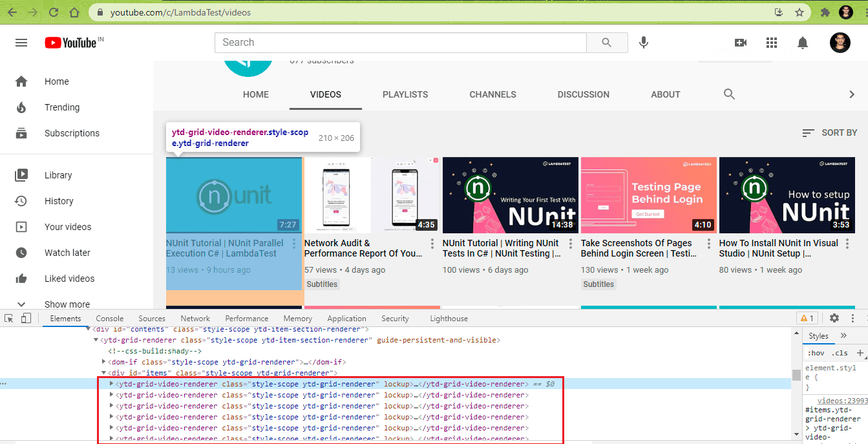The width and height of the screenshot is (868, 444).
Task: Go to Subscriptions in the sidebar
Action: click(x=72, y=133)
